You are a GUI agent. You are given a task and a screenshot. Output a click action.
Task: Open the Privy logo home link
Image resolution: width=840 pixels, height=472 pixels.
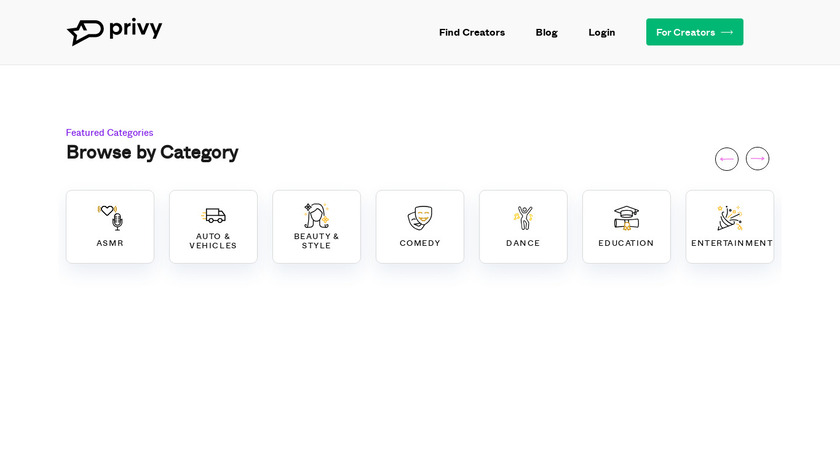click(114, 32)
